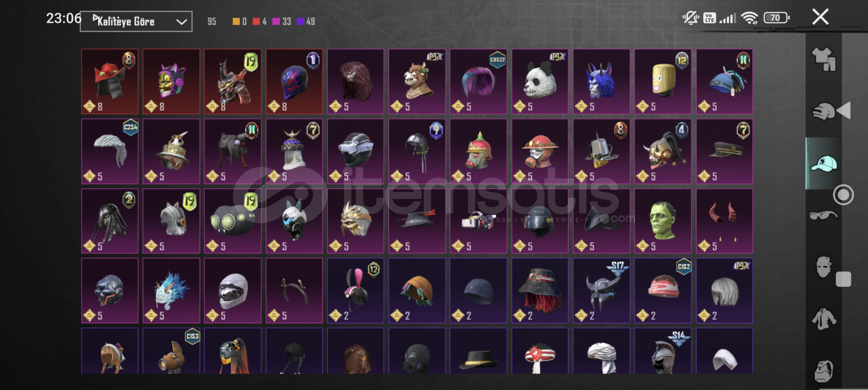
Task: Select the red samurai hat item
Action: coord(110,82)
